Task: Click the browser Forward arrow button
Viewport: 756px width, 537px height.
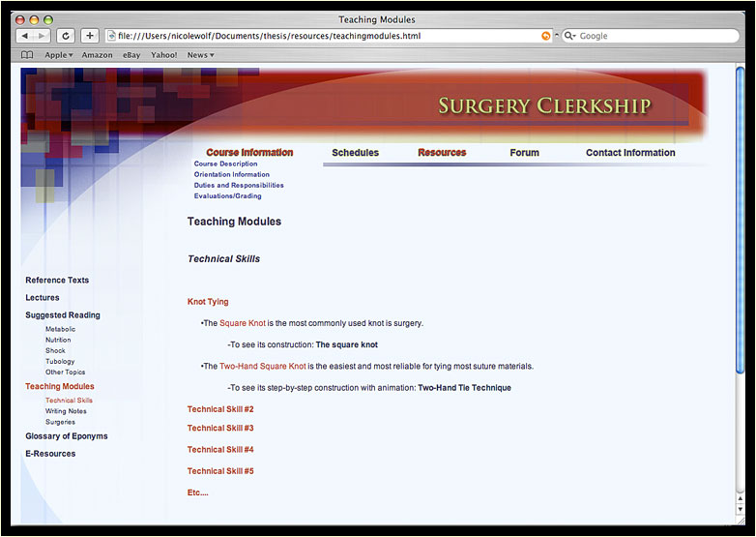Action: click(x=42, y=36)
